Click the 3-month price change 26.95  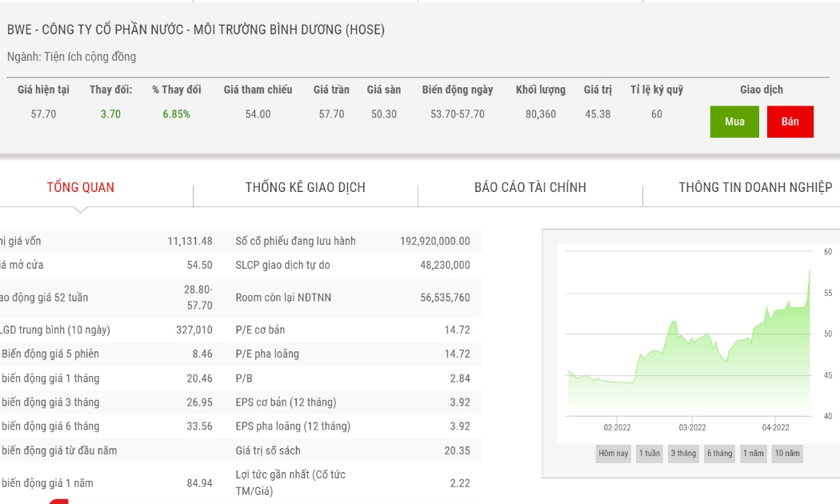point(200,402)
